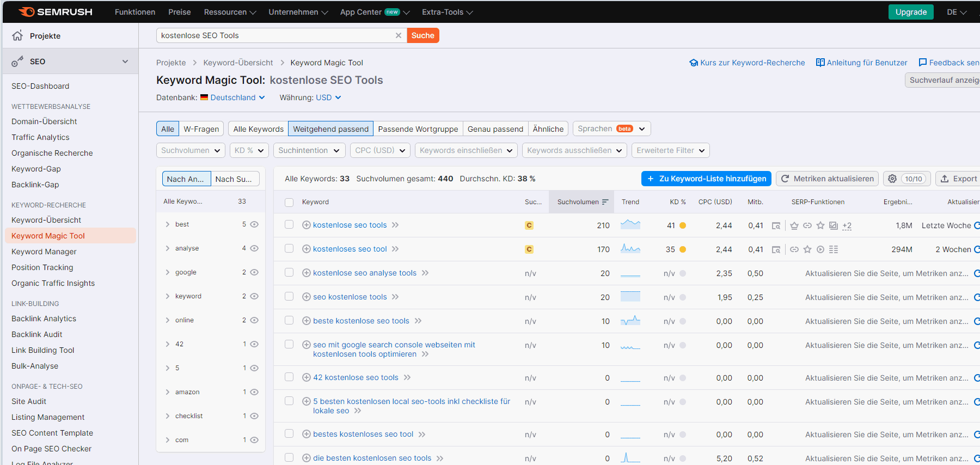Click trend chart of 'kostenlose seo tools'
The width and height of the screenshot is (980, 465).
click(x=630, y=224)
